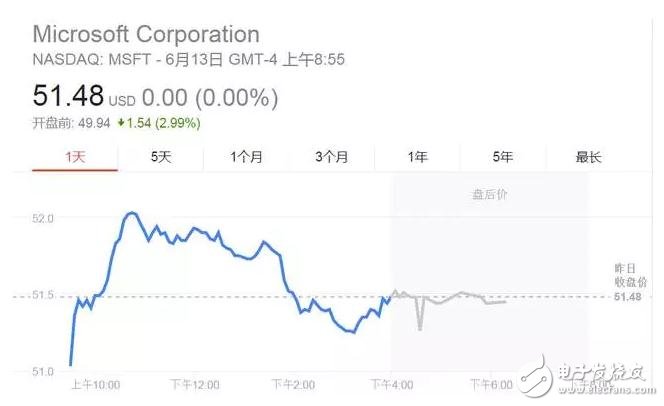Switch to the 5天 chart tab
Screen dimensions: 664x406
pos(161,156)
